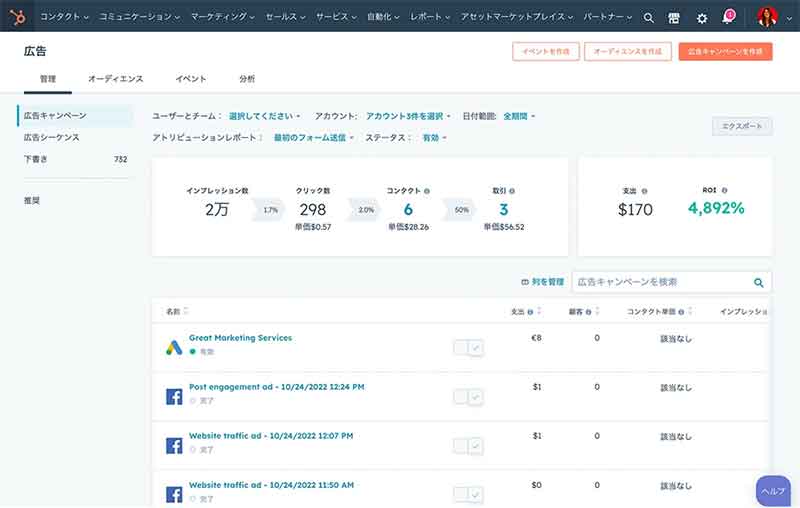Open the 最初のフォーム送信 attribution dropdown
The image size is (800, 508).
[314, 138]
